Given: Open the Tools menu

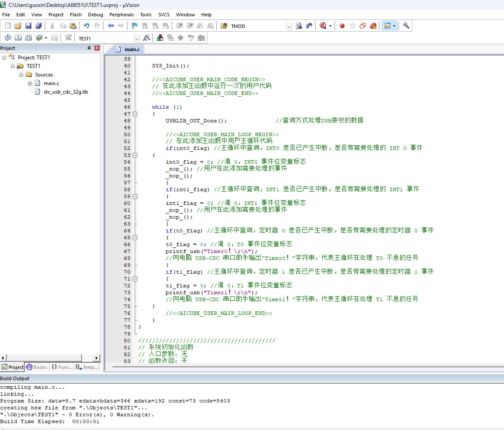Looking at the screenshot, I should pyautogui.click(x=146, y=15).
